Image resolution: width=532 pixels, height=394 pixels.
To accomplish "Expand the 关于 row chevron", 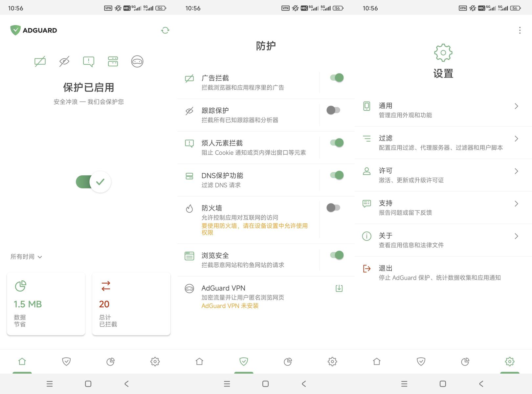I will pyautogui.click(x=516, y=236).
